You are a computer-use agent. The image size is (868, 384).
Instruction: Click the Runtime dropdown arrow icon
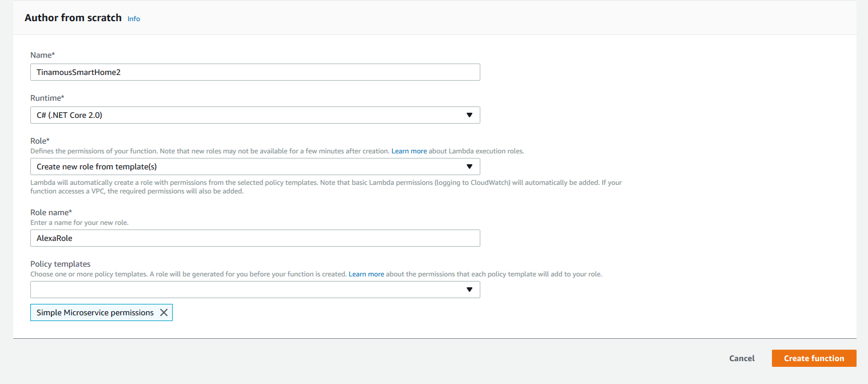click(469, 115)
